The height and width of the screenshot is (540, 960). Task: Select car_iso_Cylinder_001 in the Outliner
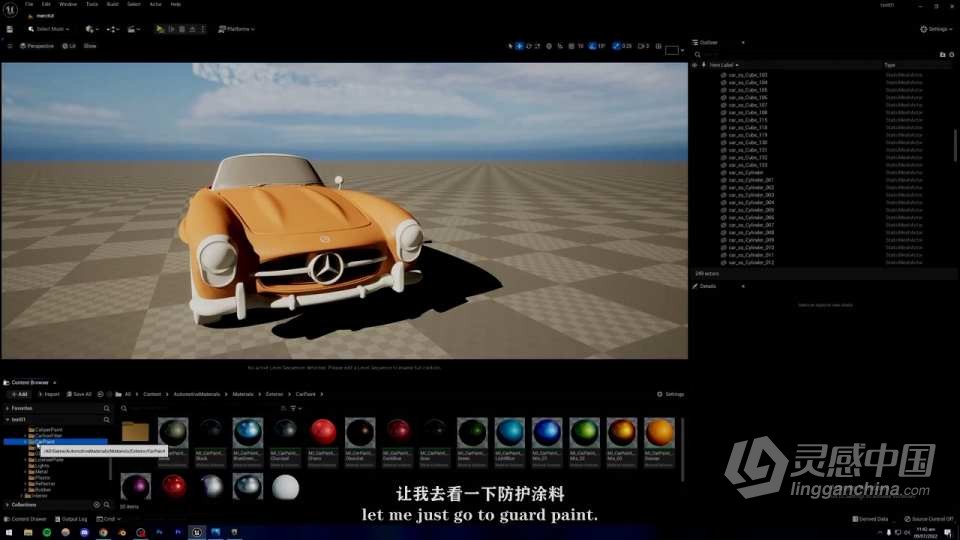[751, 180]
